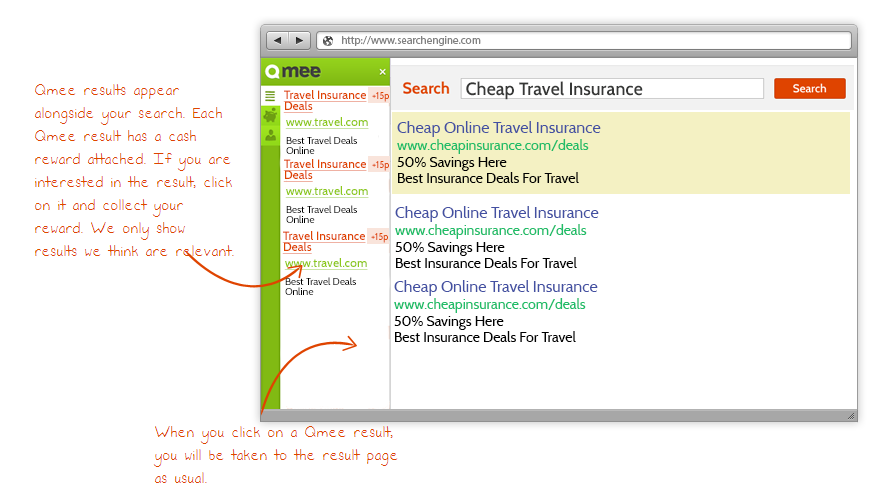Open second Cheap Online Travel Insurance result

497,213
